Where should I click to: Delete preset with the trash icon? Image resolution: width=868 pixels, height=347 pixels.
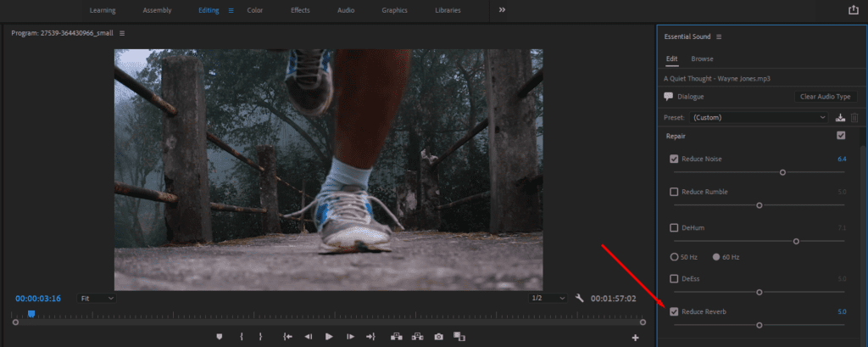[x=854, y=118]
